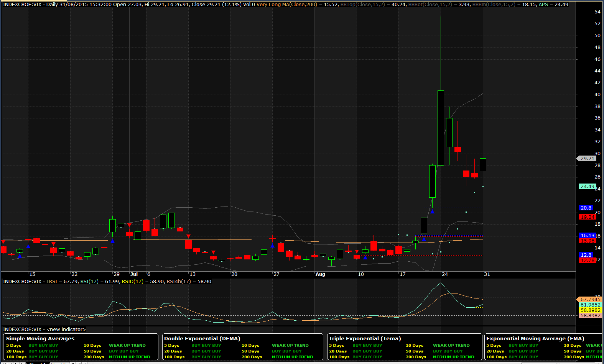
Task: Select the BBBm(Close,15,2) legend label
Action: 494,5
